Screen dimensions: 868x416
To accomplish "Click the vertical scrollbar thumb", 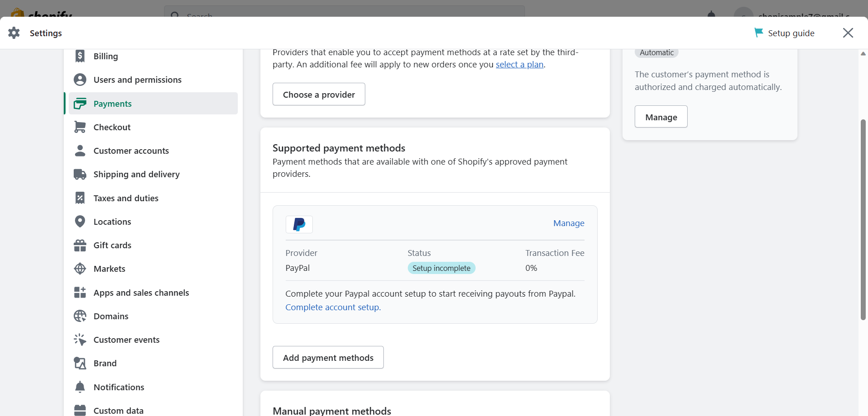I will pyautogui.click(x=863, y=220).
